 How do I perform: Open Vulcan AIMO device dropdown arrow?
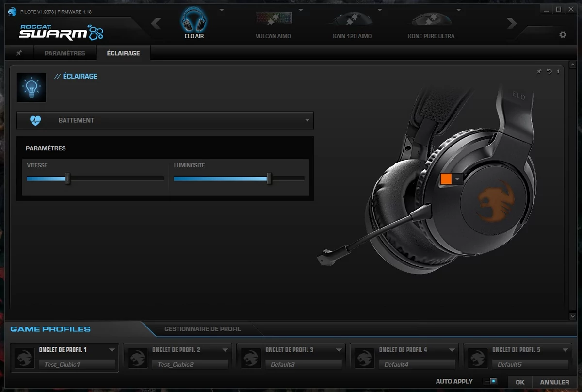301,9
